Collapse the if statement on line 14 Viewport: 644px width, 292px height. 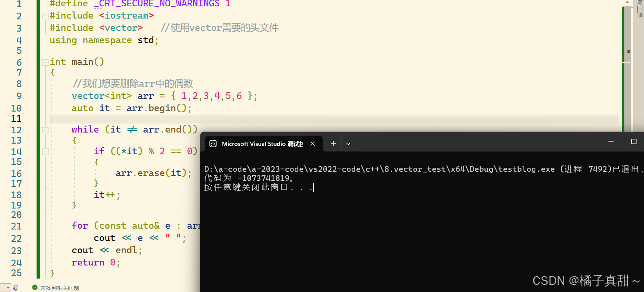click(x=45, y=152)
